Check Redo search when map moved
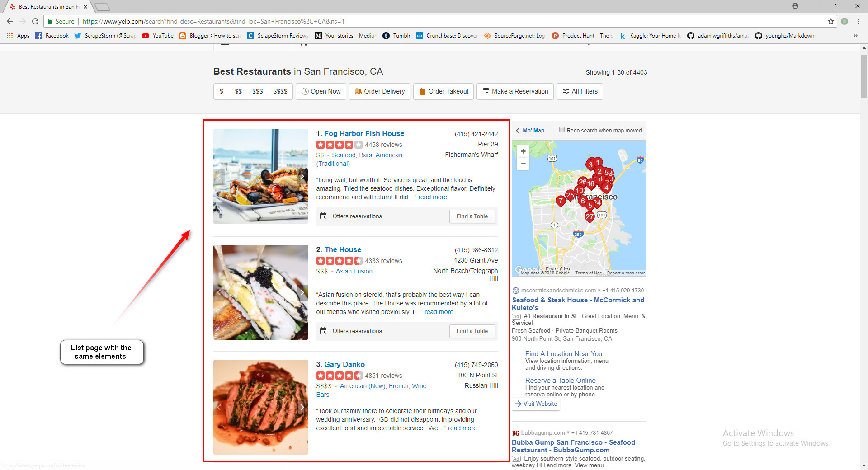This screenshot has height=470, width=868. click(x=562, y=130)
